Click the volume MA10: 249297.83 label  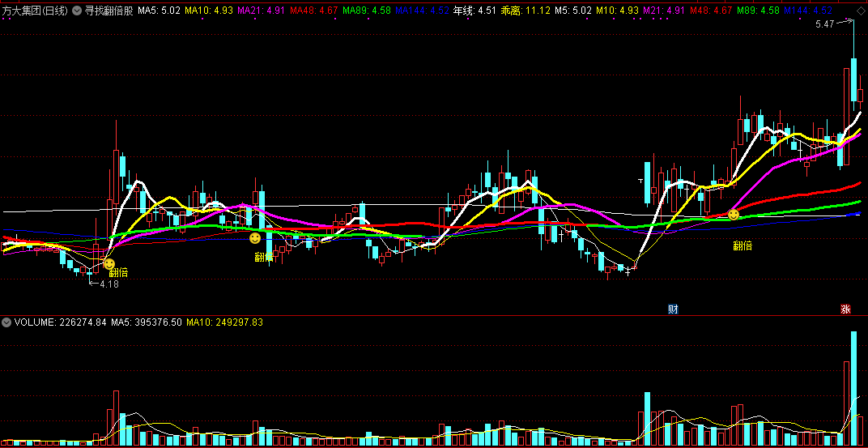coord(224,322)
